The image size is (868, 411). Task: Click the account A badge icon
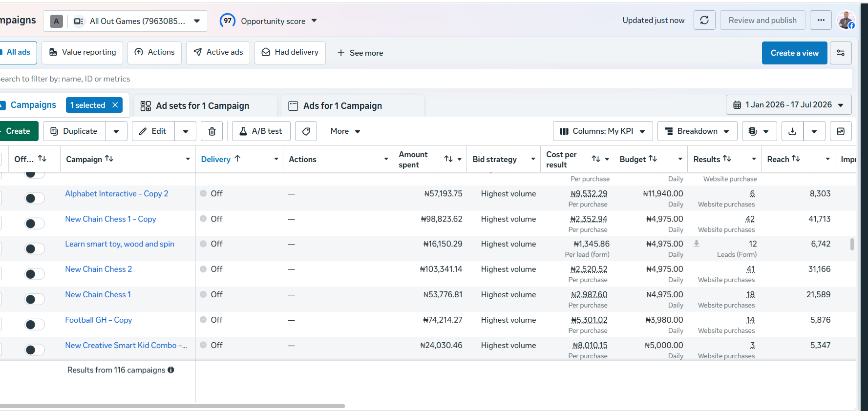pos(57,21)
